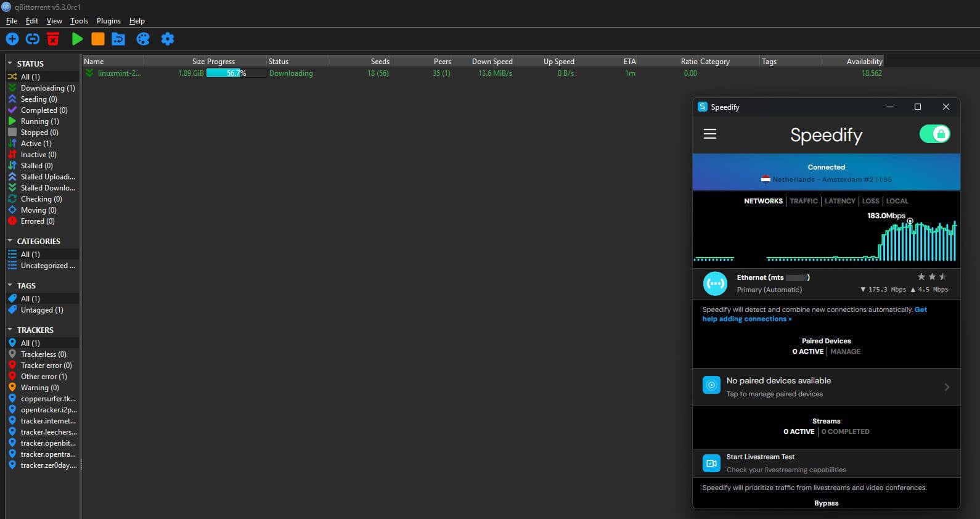Collapse the CATEGORIES sidebar section
The image size is (980, 519).
pos(10,241)
